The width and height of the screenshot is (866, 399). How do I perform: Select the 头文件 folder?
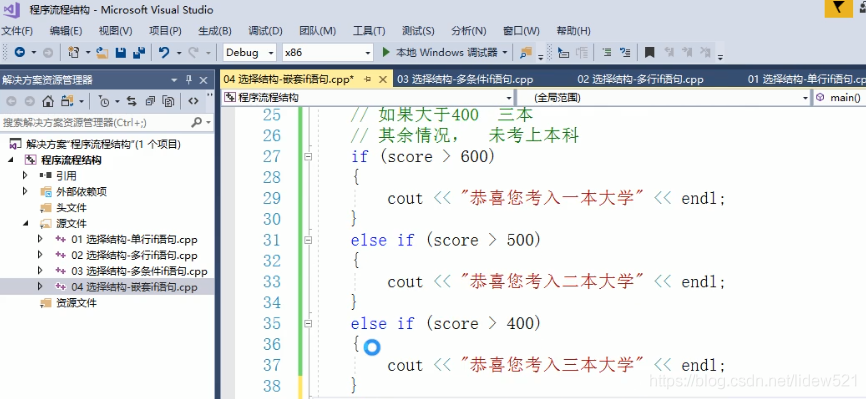71,207
